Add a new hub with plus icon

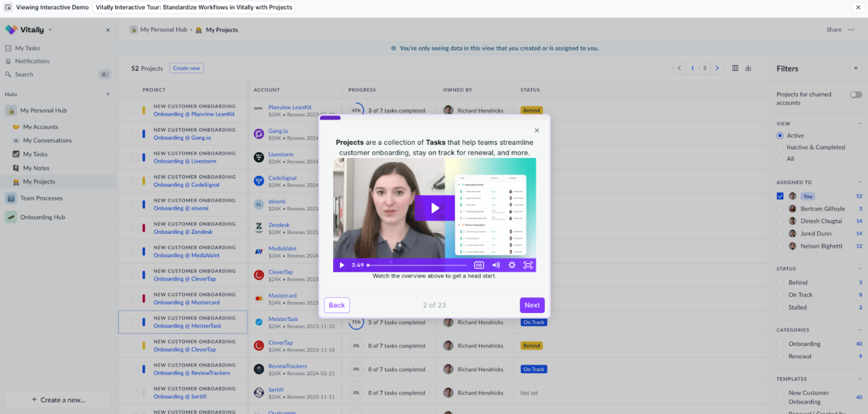108,94
